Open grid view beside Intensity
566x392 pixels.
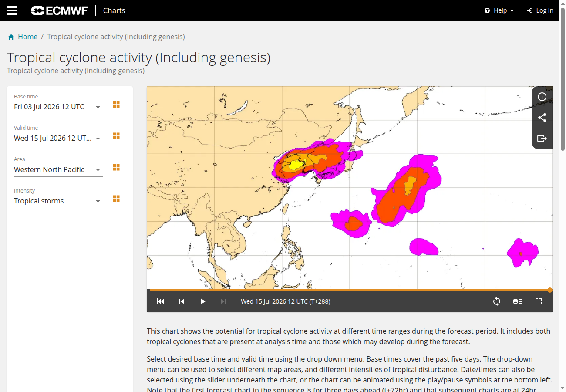[x=116, y=199]
